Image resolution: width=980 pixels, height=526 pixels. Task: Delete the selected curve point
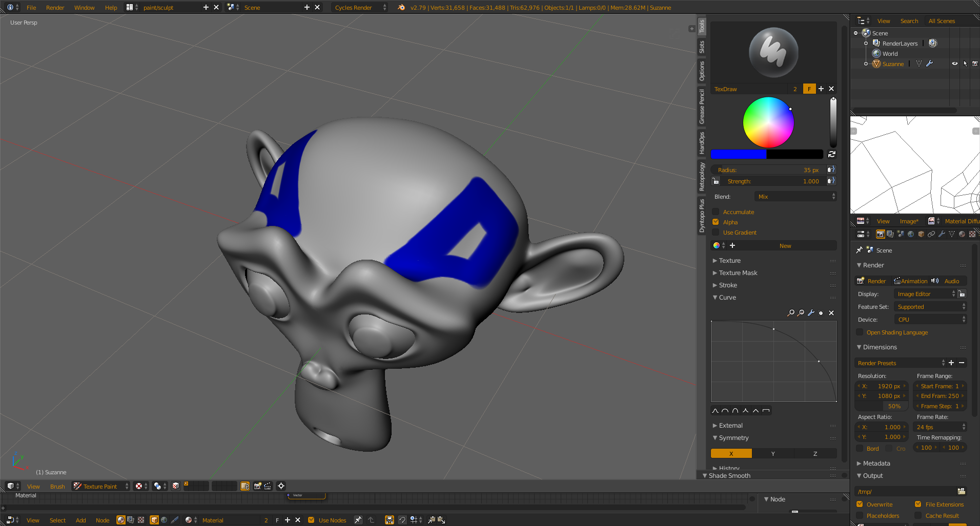(831, 313)
